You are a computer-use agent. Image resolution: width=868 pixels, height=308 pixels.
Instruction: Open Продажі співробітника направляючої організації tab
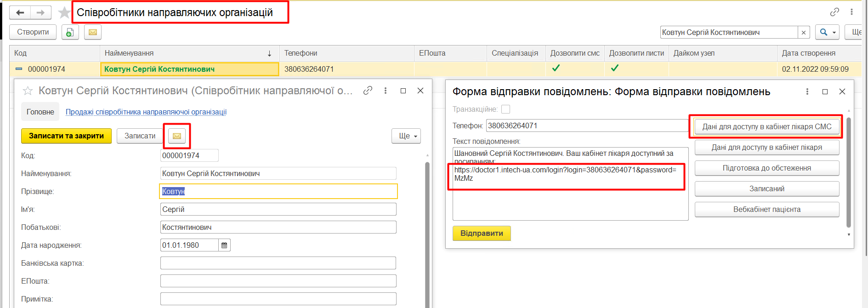coord(146,112)
